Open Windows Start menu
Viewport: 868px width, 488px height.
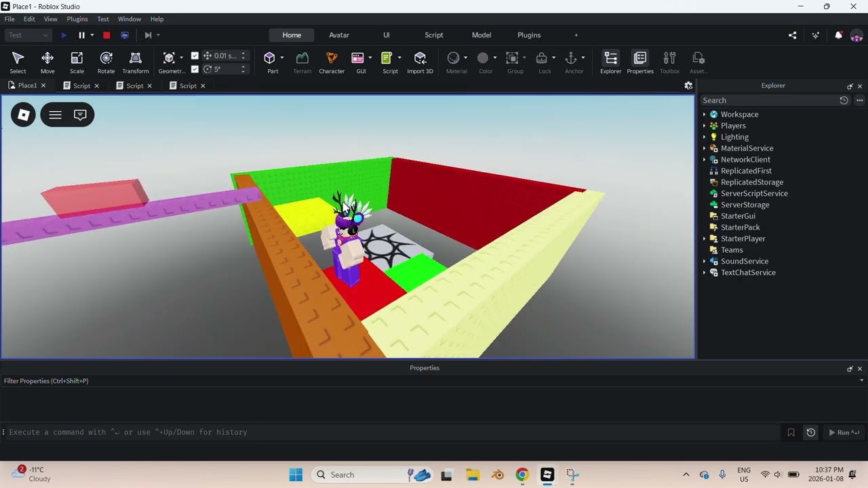pos(296,474)
